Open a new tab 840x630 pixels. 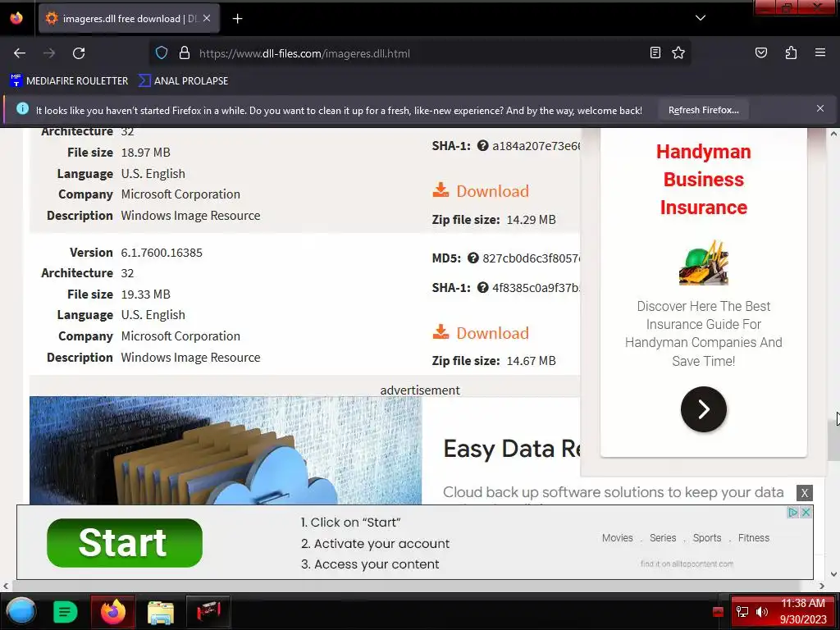coord(237,19)
